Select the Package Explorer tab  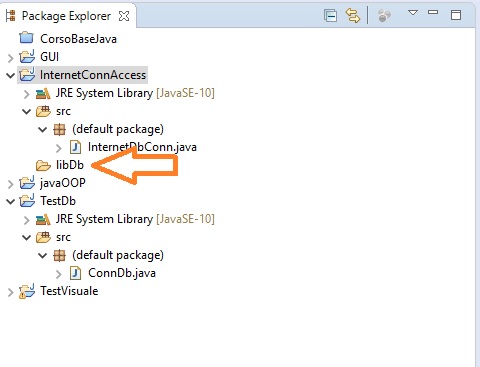point(68,16)
